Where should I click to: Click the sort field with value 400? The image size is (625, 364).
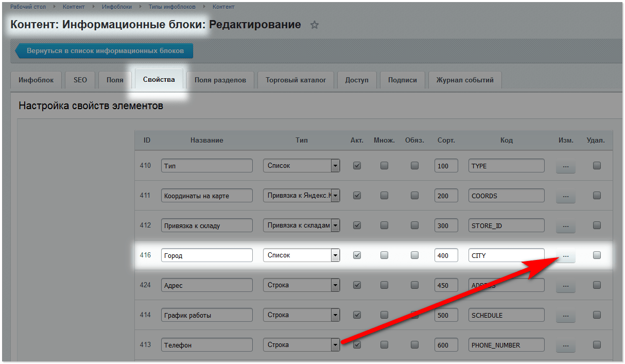pos(446,255)
